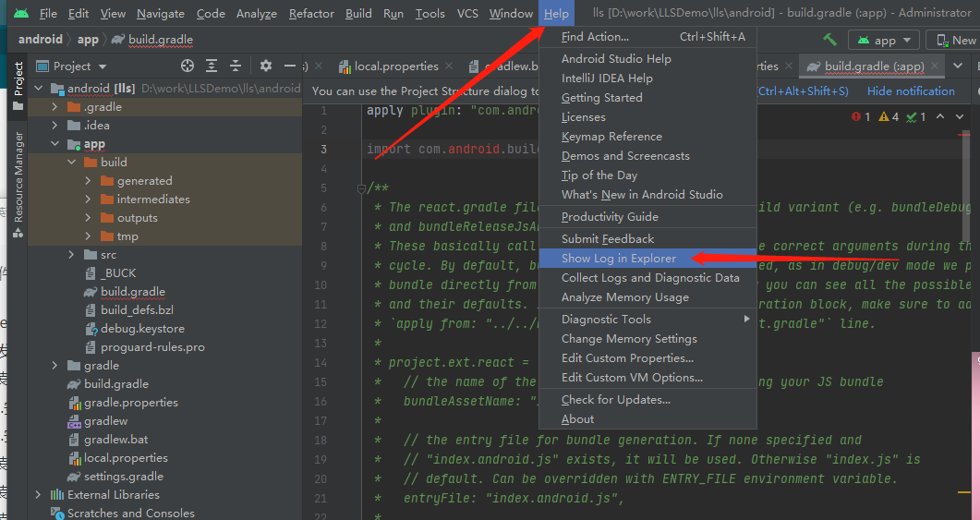The height and width of the screenshot is (520, 980).
Task: Open the VCS menu
Action: click(x=467, y=13)
